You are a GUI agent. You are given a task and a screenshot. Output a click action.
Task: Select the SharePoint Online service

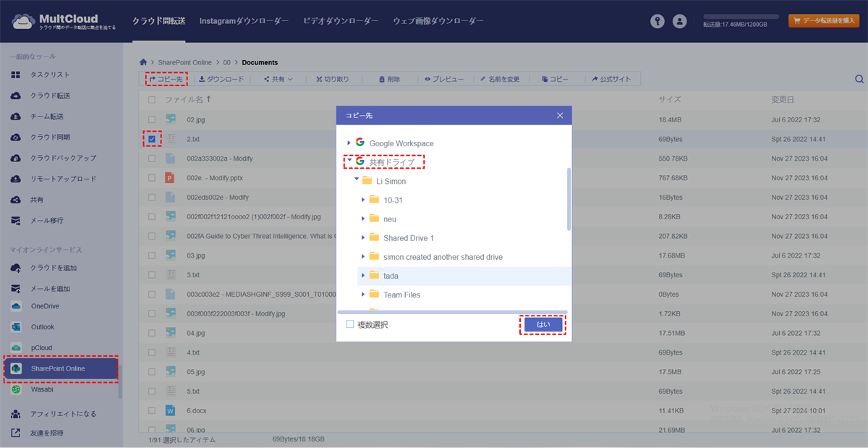61,368
